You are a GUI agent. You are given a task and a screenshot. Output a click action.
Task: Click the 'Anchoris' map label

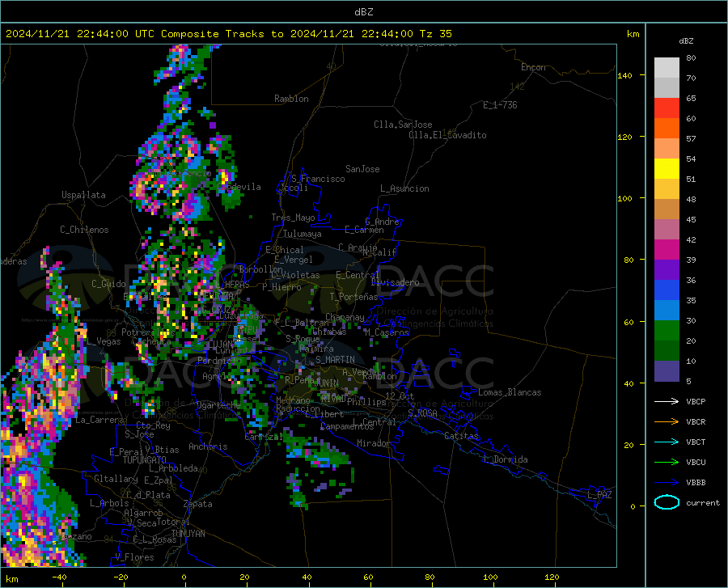(x=208, y=446)
